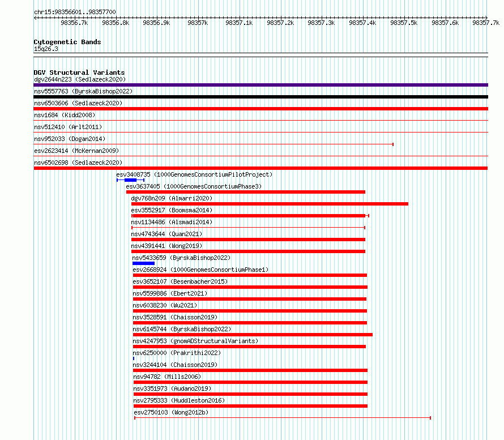Viewport: 504px width, 440px height.
Task: Open nsv5433659 (ByrskaBishop2022) label
Action: point(181,258)
